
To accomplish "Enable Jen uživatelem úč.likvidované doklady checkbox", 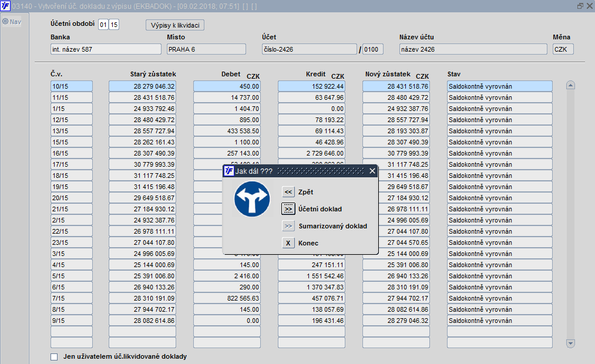I will (x=54, y=357).
